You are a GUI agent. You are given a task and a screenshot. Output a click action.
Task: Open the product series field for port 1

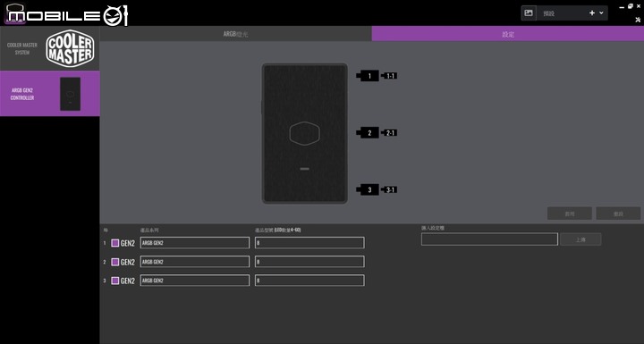[195, 243]
